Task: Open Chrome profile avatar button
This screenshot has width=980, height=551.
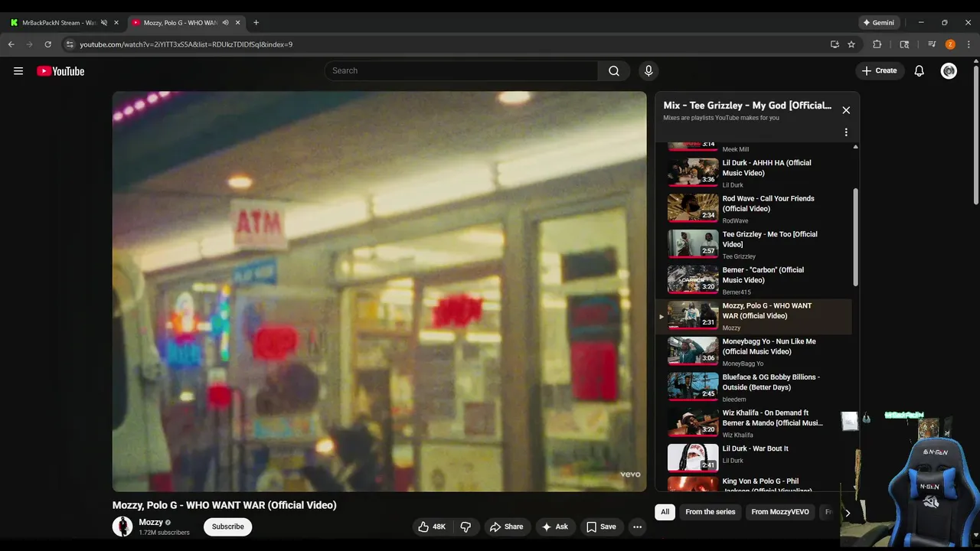Action: [950, 44]
